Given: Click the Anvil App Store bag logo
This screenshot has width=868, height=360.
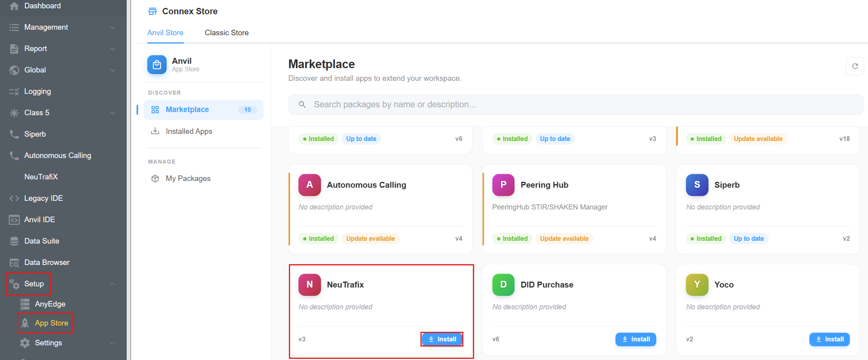Looking at the screenshot, I should [x=157, y=65].
